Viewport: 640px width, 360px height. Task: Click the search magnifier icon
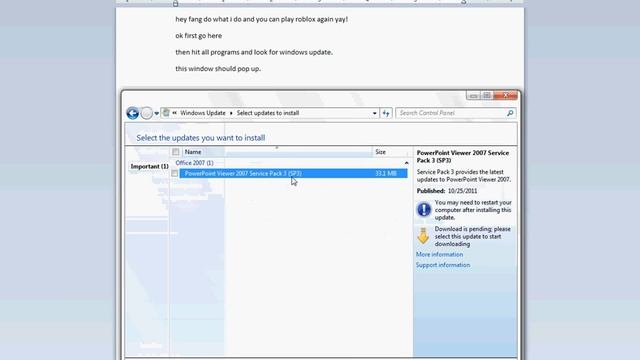click(510, 113)
